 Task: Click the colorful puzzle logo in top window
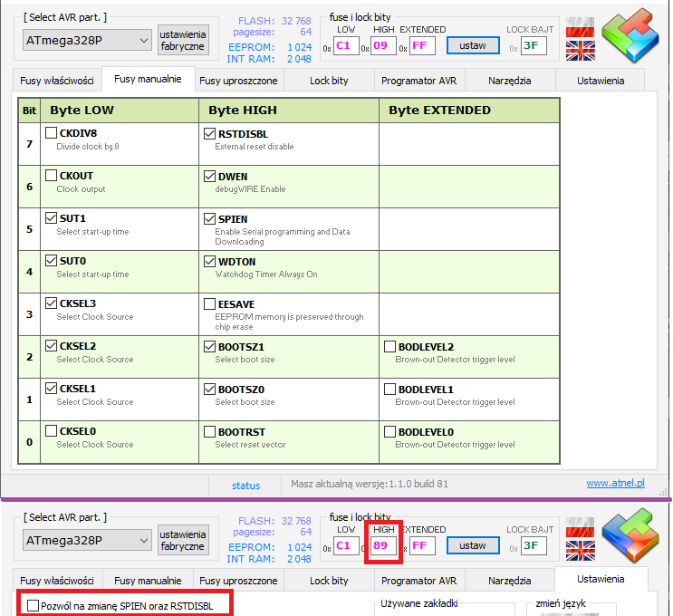pyautogui.click(x=630, y=35)
